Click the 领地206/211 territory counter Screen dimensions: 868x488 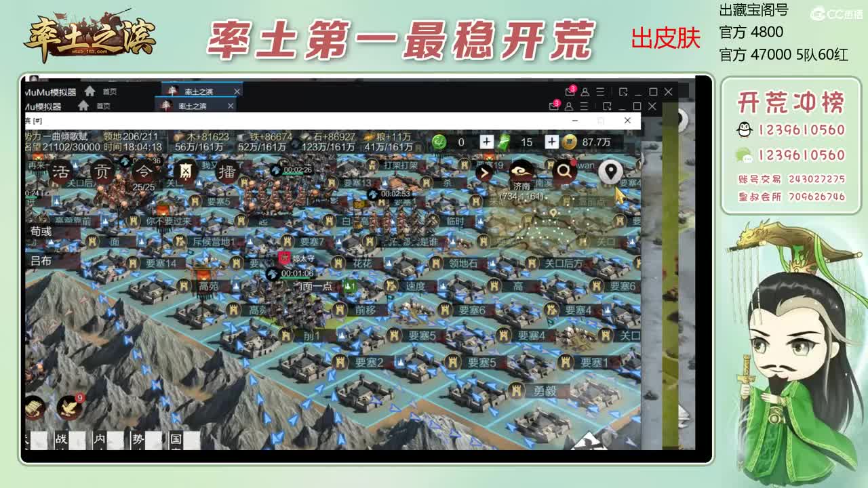131,136
